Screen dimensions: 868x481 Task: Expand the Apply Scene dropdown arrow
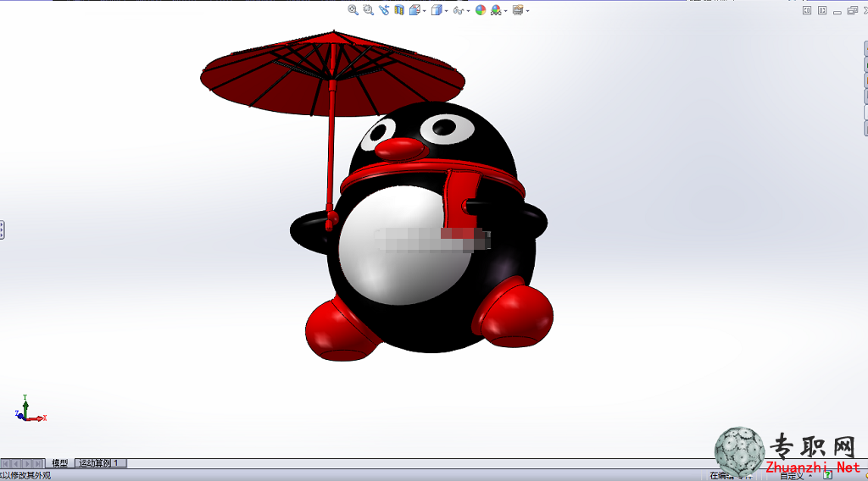pyautogui.click(x=505, y=11)
